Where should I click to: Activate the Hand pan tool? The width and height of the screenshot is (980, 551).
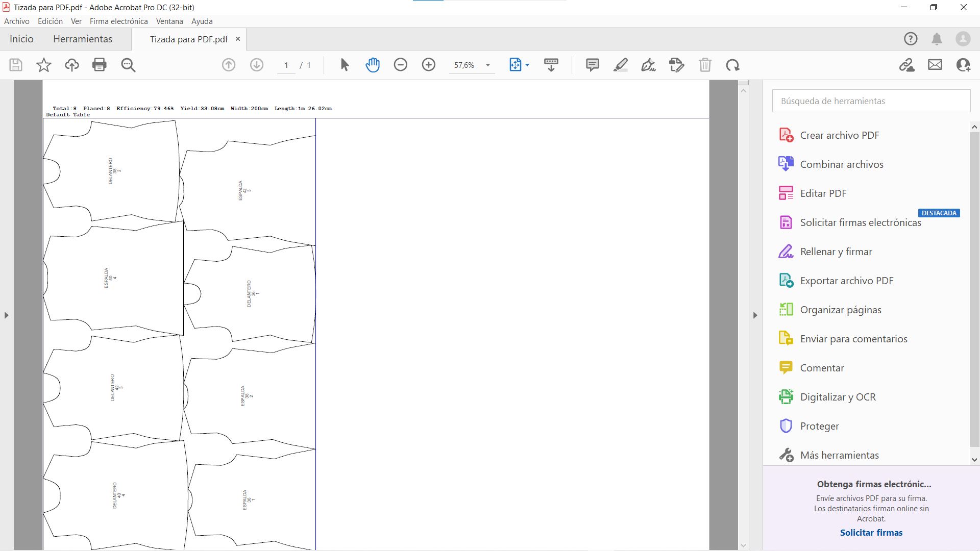click(x=373, y=65)
